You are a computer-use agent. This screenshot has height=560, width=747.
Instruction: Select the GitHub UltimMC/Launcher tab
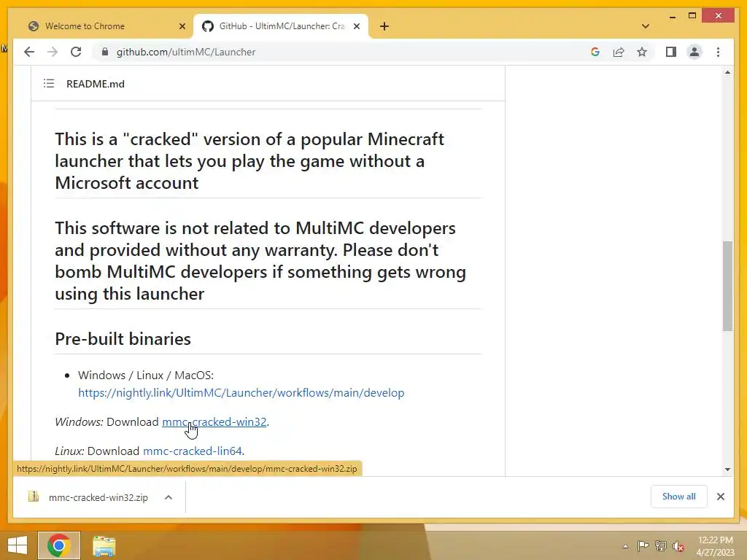click(x=281, y=26)
